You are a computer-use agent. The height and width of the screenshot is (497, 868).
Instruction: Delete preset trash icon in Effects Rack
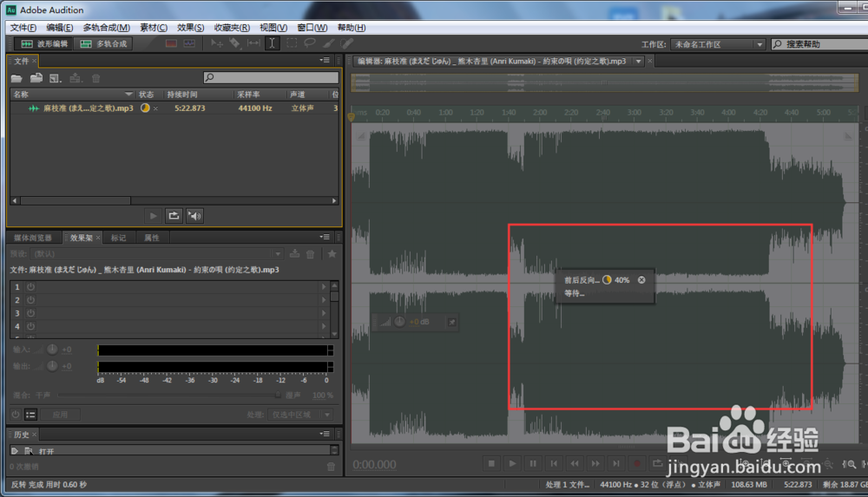tap(311, 254)
